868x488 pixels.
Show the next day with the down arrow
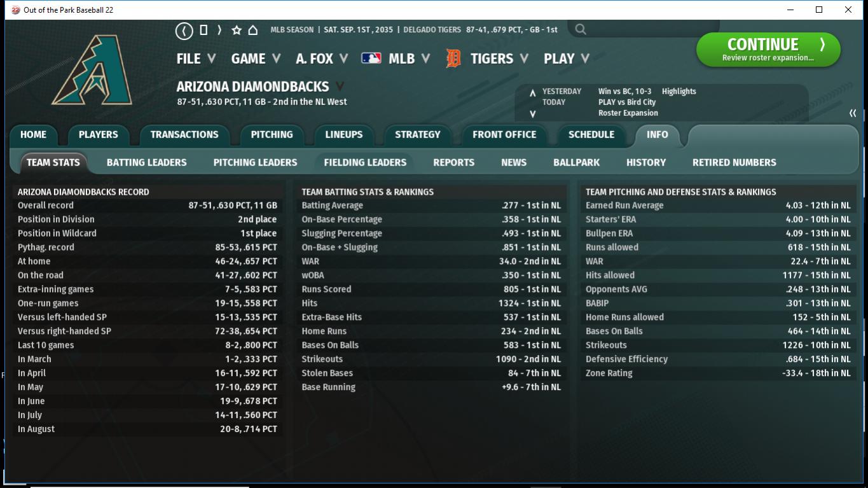click(533, 114)
